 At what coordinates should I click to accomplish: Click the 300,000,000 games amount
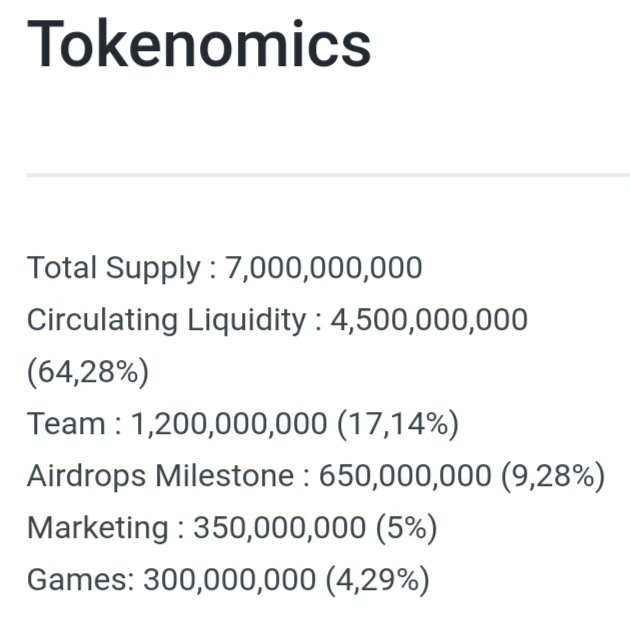click(229, 580)
